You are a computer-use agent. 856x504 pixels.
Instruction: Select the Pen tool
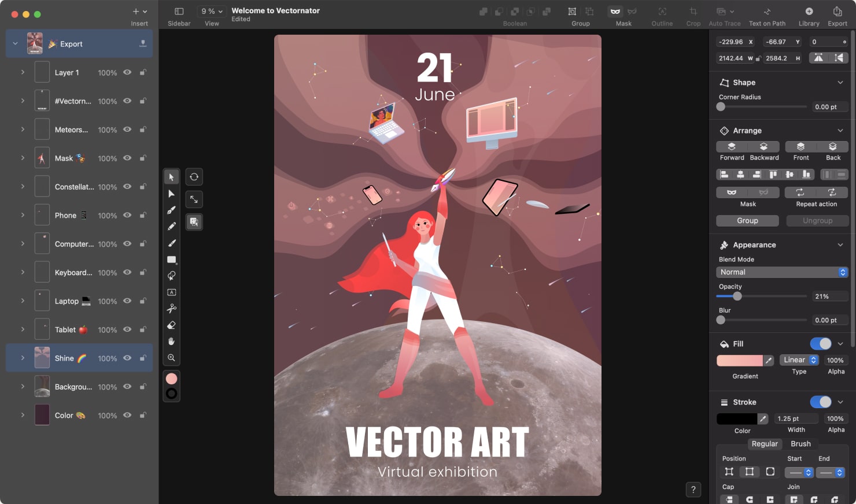171,210
